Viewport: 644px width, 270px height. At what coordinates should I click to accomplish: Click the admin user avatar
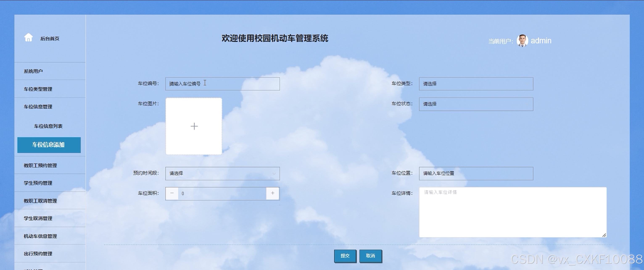[x=522, y=41]
